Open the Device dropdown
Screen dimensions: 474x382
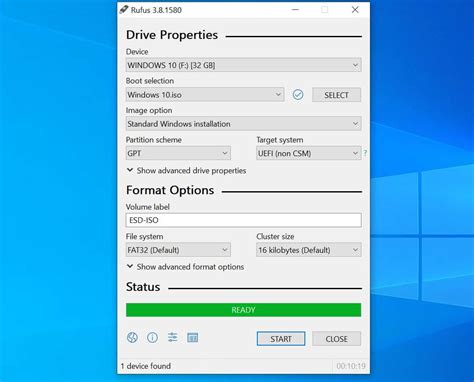244,65
